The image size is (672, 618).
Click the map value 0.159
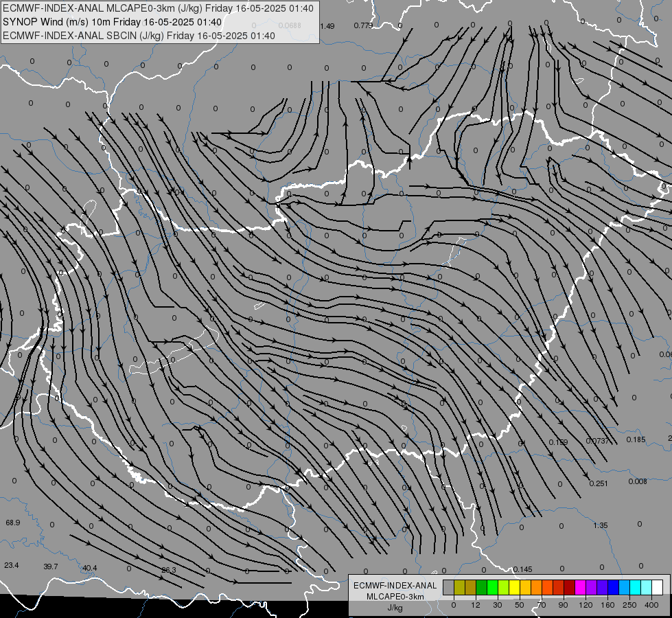pyautogui.click(x=559, y=442)
